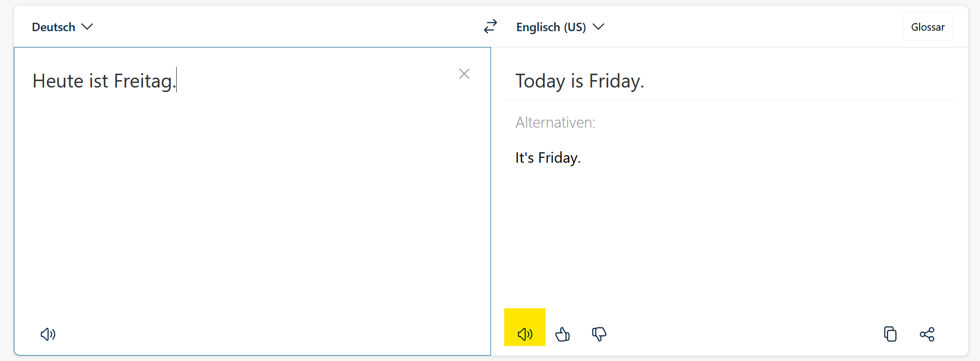The height and width of the screenshot is (361, 980).
Task: Clear the source text with X
Action: tap(464, 74)
